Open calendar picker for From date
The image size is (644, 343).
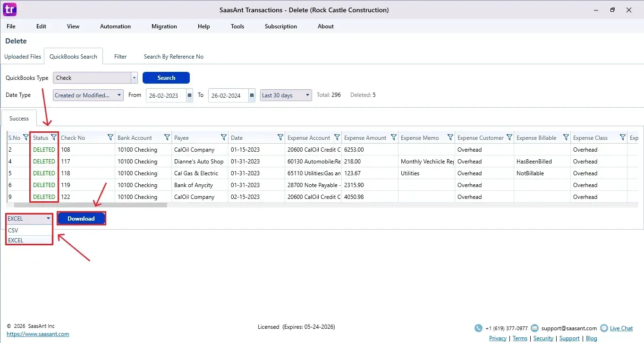coord(190,95)
